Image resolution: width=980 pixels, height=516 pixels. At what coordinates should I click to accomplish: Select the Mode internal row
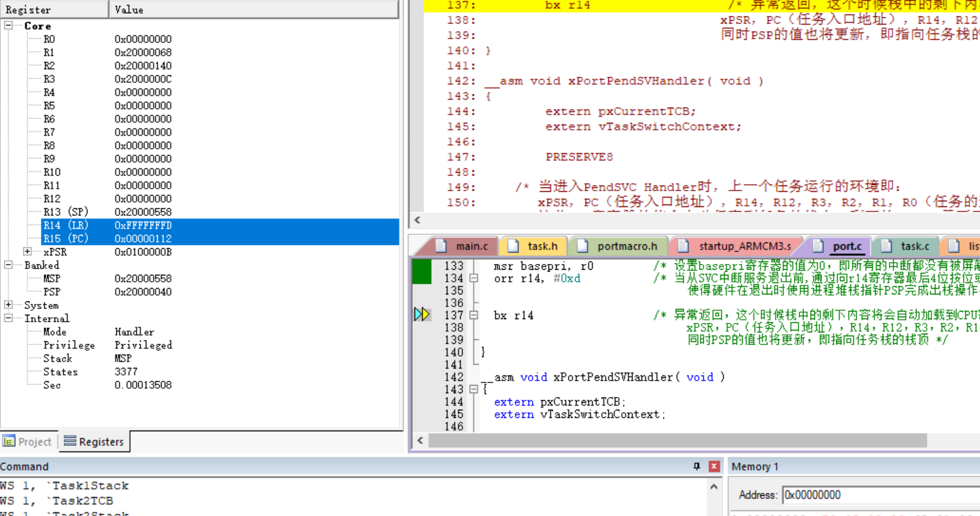[220, 332]
